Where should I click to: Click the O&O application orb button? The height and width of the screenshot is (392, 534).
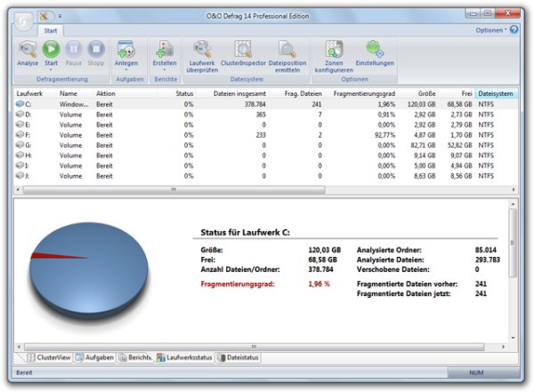click(x=24, y=21)
